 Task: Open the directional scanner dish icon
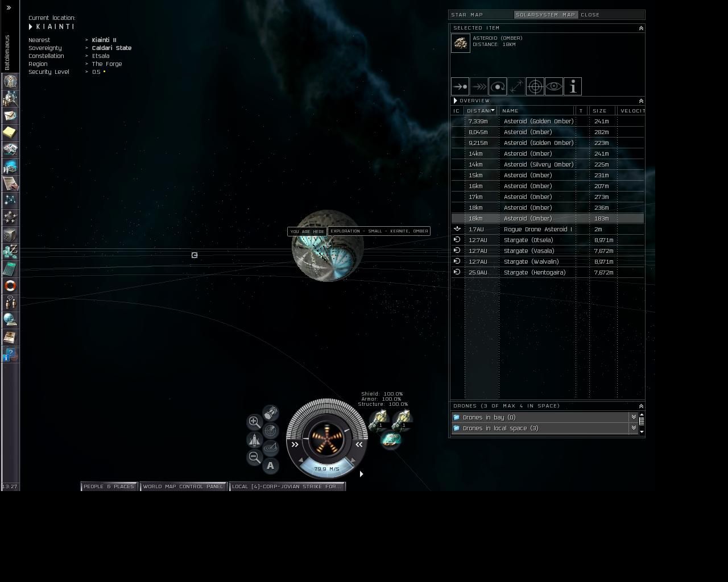click(x=271, y=448)
